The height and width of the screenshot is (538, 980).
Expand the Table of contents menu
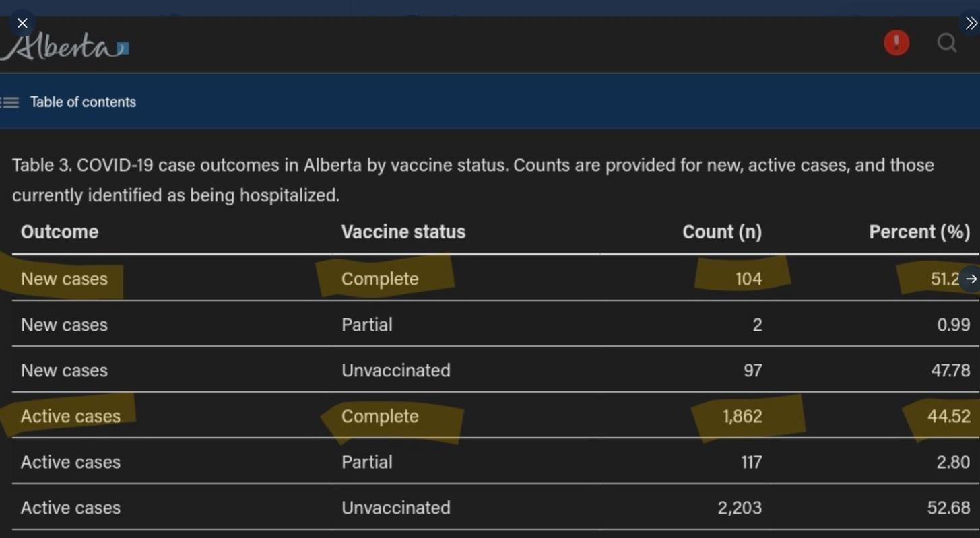click(83, 102)
